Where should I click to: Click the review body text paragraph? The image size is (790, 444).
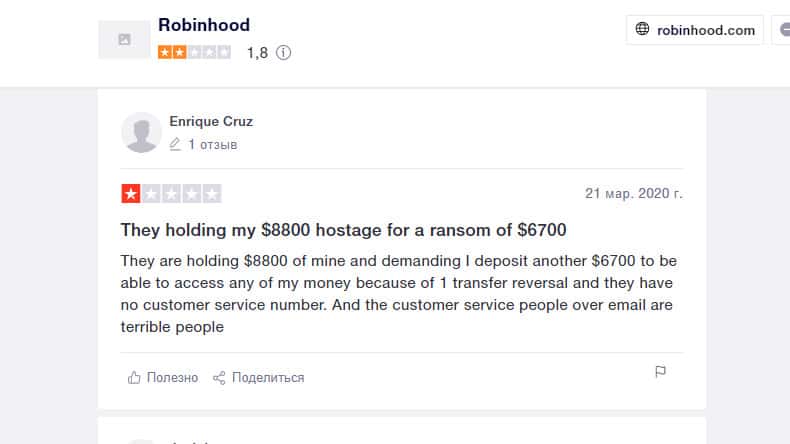tap(400, 293)
